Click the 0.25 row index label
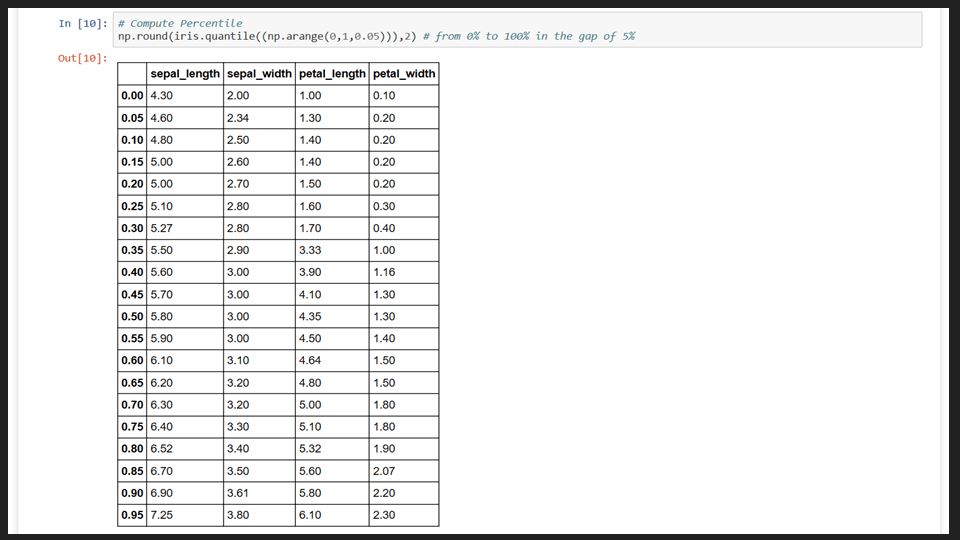This screenshot has width=960, height=540. pos(132,206)
